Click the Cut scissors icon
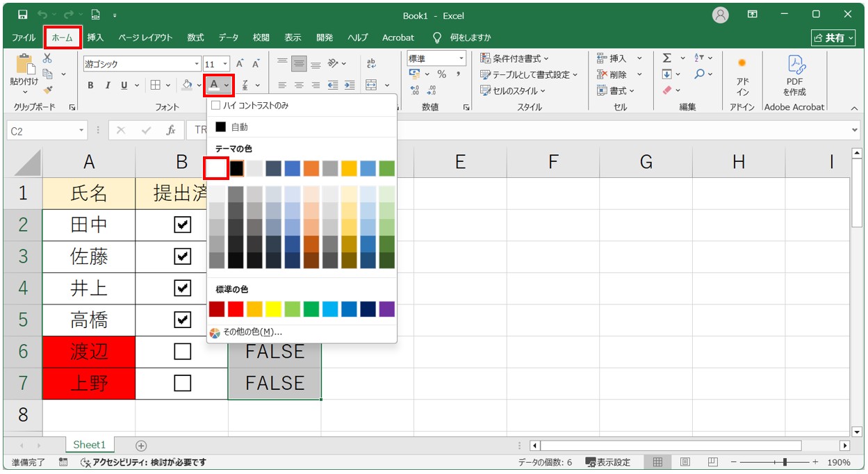This screenshot has width=868, height=474. point(47,58)
